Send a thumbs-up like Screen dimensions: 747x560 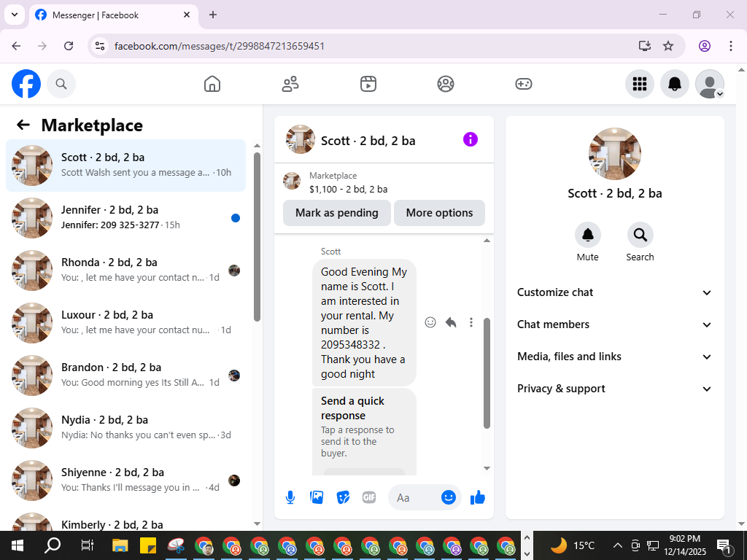coord(477,497)
